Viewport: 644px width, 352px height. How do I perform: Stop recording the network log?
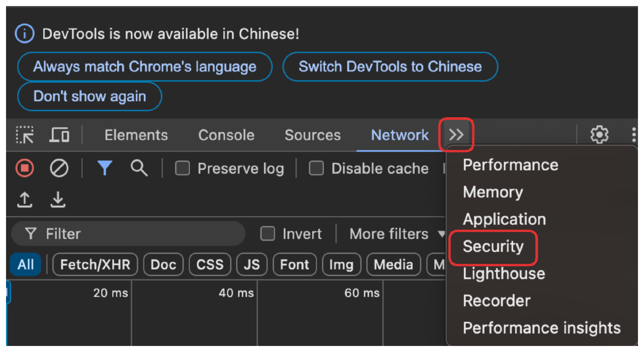click(24, 168)
